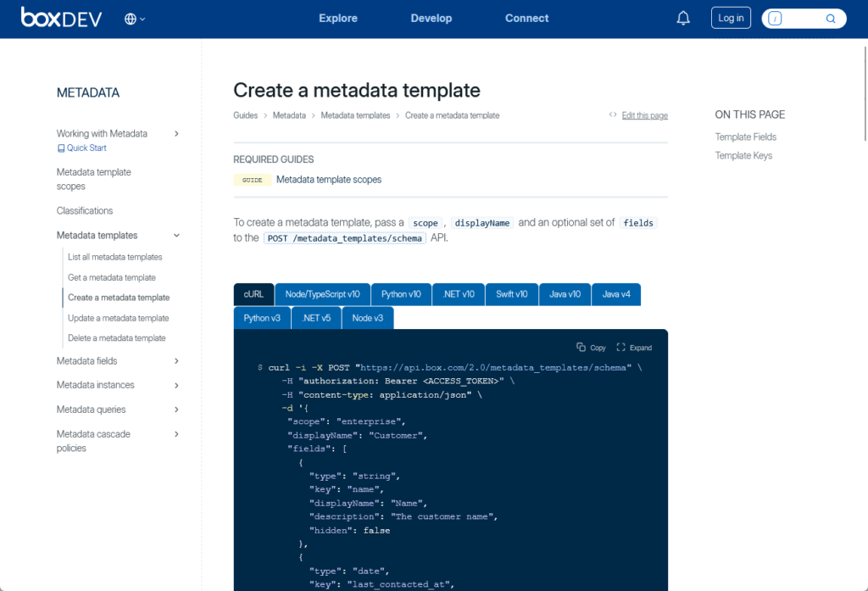
Task: Open the Quick Start link
Action: 86,148
